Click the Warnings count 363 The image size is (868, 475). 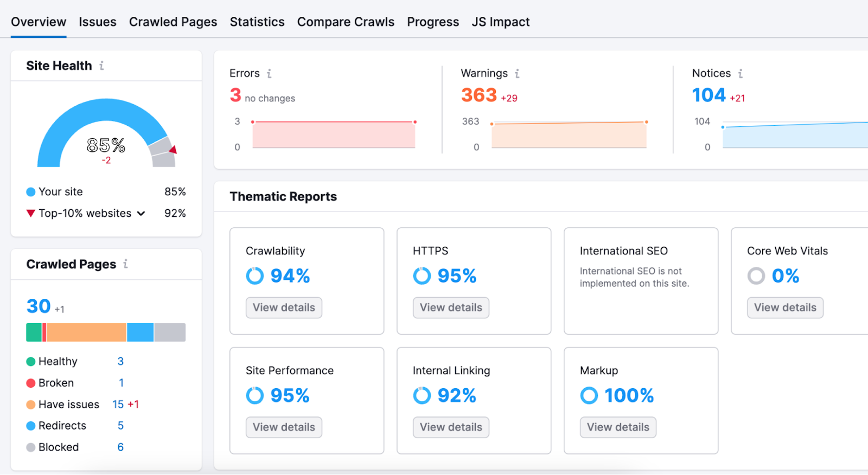479,95
